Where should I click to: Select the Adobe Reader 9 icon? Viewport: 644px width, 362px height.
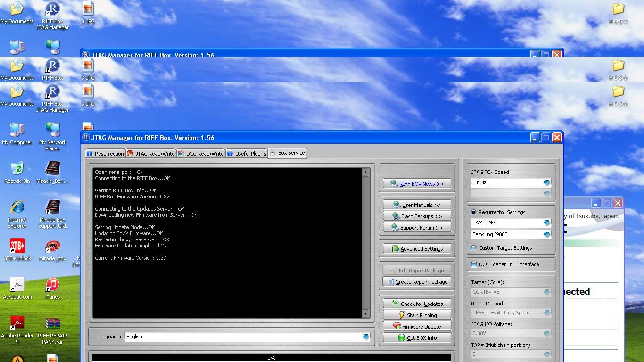point(17,330)
